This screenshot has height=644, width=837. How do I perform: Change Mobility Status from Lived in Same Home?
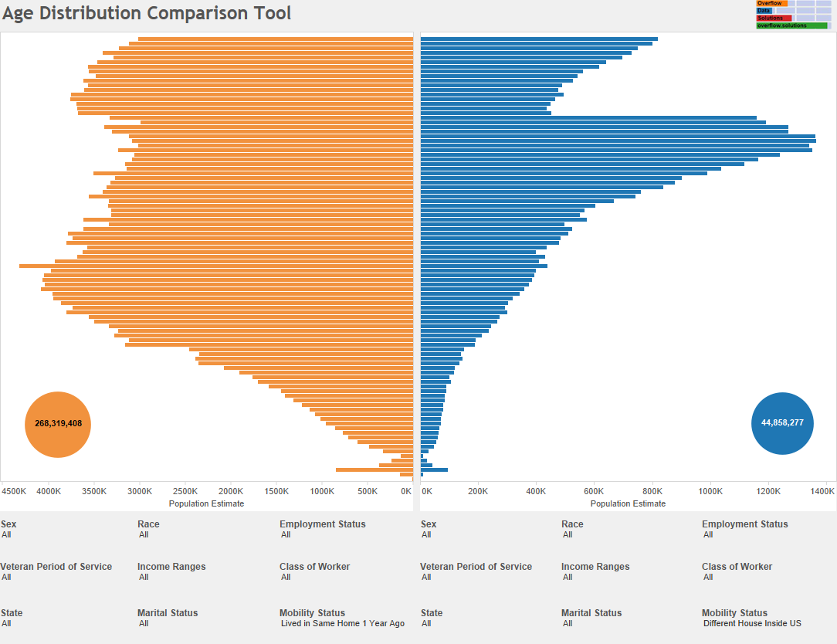pyautogui.click(x=341, y=618)
